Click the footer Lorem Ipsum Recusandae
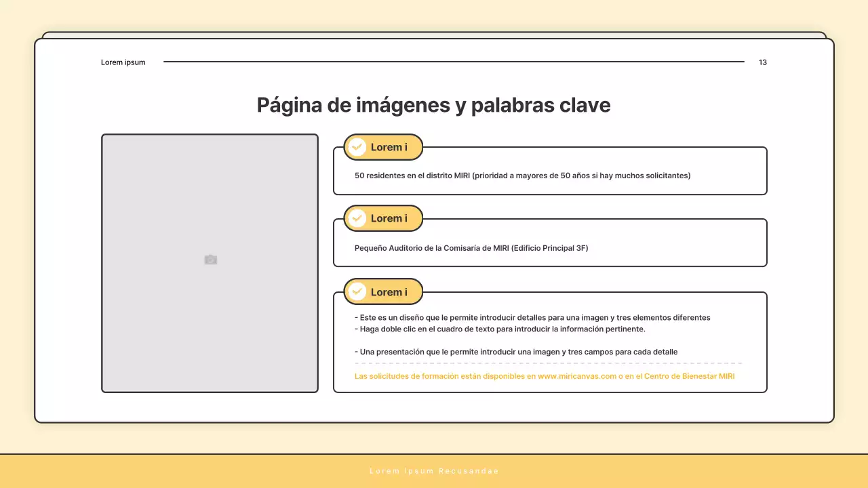The image size is (868, 488). pos(433,470)
